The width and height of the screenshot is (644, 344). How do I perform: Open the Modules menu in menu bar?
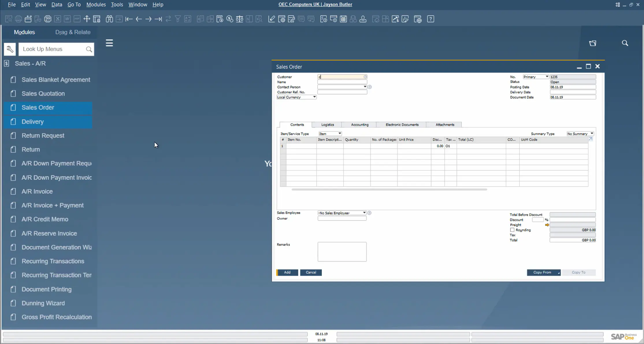[x=96, y=4]
